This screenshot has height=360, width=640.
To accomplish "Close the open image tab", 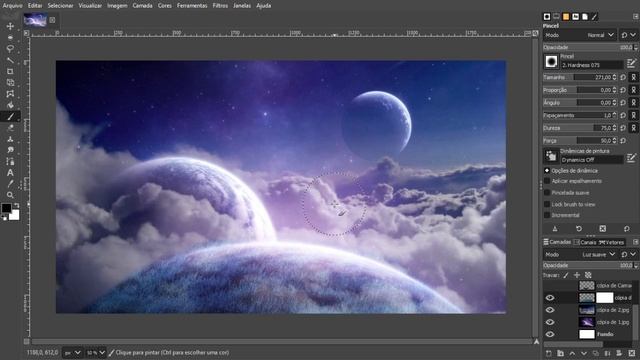I will (52, 20).
